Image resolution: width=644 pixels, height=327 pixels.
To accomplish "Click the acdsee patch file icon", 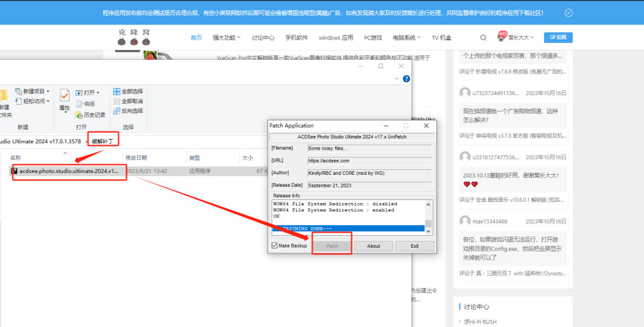I will click(14, 171).
